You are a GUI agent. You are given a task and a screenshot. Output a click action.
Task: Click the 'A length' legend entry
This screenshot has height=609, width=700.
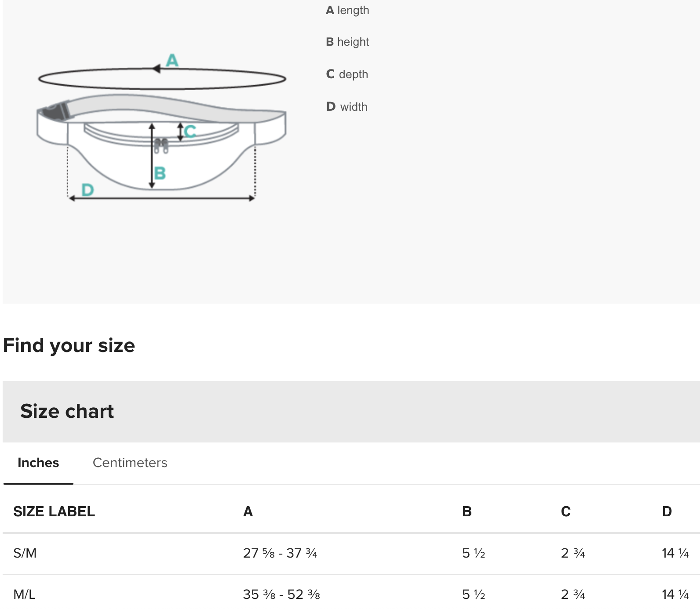point(347,10)
